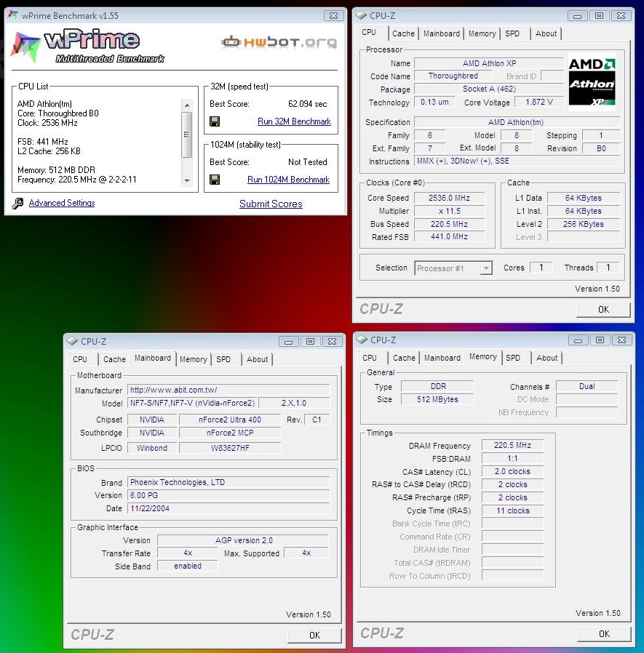Minimize the CPU-Z CPU window
Viewport: 644px width, 653px height.
pyautogui.click(x=577, y=16)
